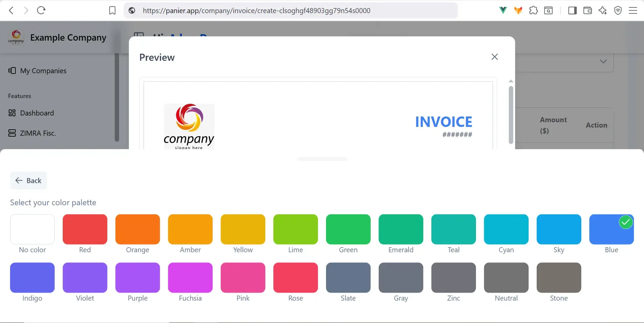Select the Zinc color swatch
Screen dimensions: 644x323
[454, 278]
